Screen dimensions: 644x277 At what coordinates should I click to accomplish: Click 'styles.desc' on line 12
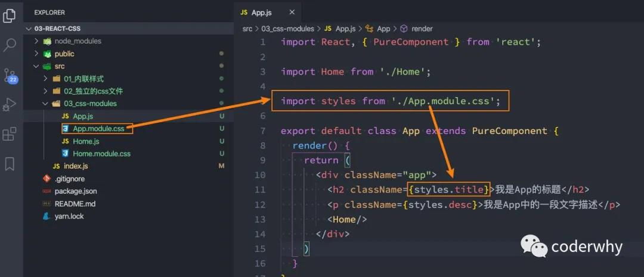click(x=440, y=204)
